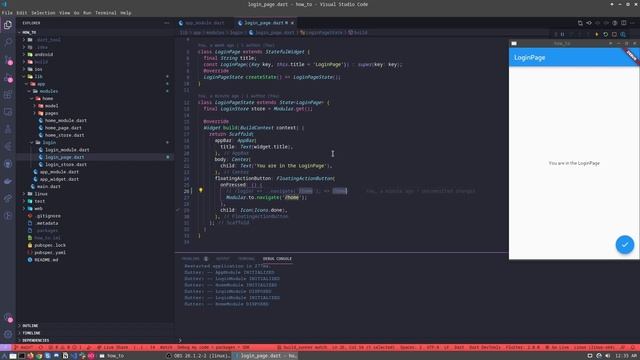Switch to the DEBUG CONSOLE panel tab
The height and width of the screenshot is (360, 640).
point(277,259)
